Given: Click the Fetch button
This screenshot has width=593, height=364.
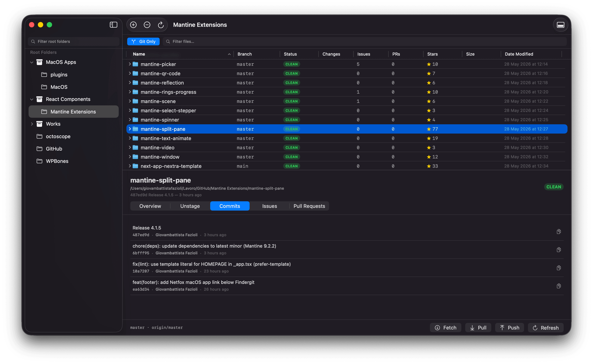Looking at the screenshot, I should pyautogui.click(x=445, y=328).
